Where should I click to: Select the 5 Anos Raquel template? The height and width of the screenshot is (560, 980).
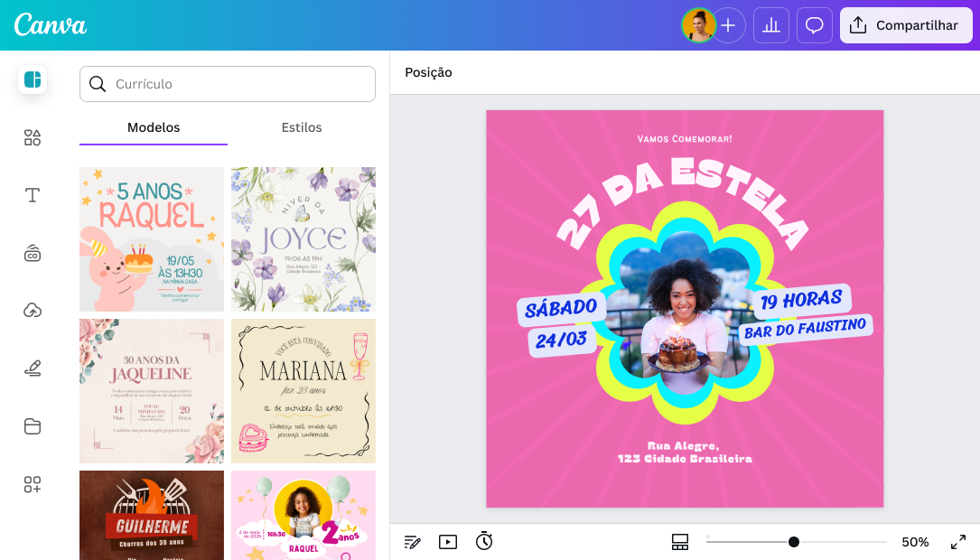152,238
